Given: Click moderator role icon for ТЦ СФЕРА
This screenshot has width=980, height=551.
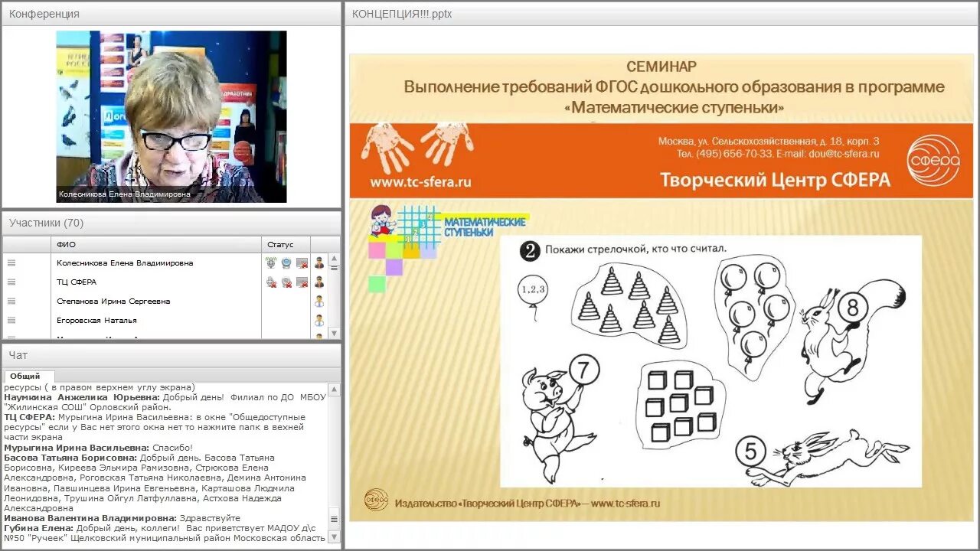Looking at the screenshot, I should (319, 282).
